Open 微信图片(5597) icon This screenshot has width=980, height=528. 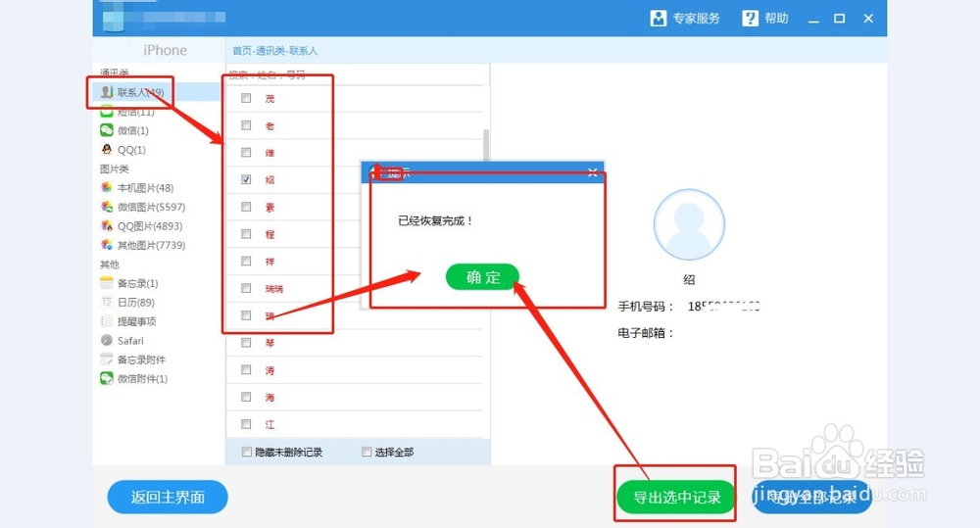[107, 207]
